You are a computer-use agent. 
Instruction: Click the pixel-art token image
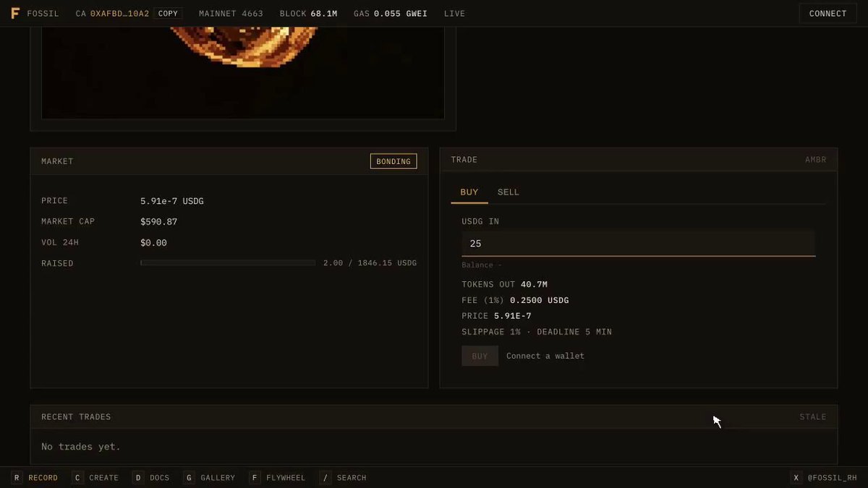click(243, 72)
